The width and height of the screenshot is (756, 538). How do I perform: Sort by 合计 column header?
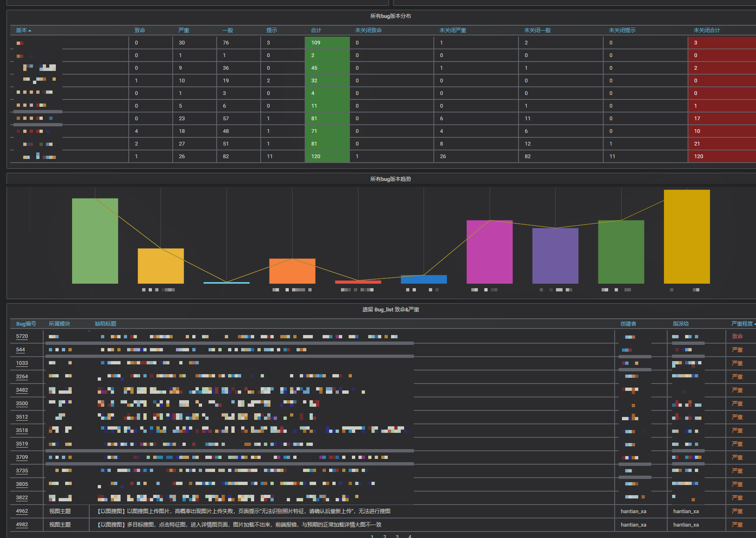click(x=316, y=30)
